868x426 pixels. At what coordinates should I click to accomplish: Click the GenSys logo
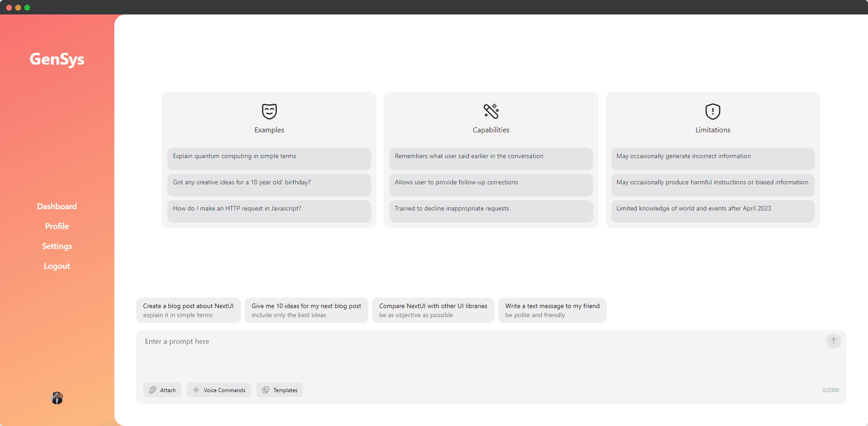[x=57, y=59]
